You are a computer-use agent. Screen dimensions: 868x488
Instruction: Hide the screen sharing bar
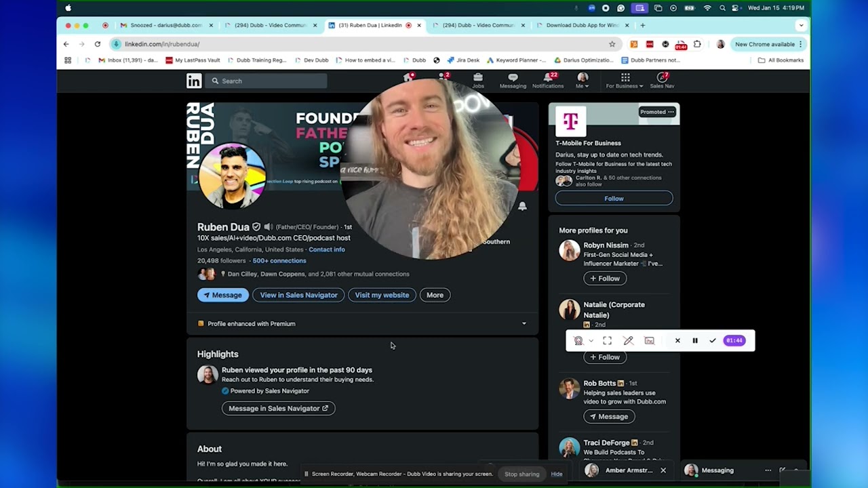pos(557,474)
